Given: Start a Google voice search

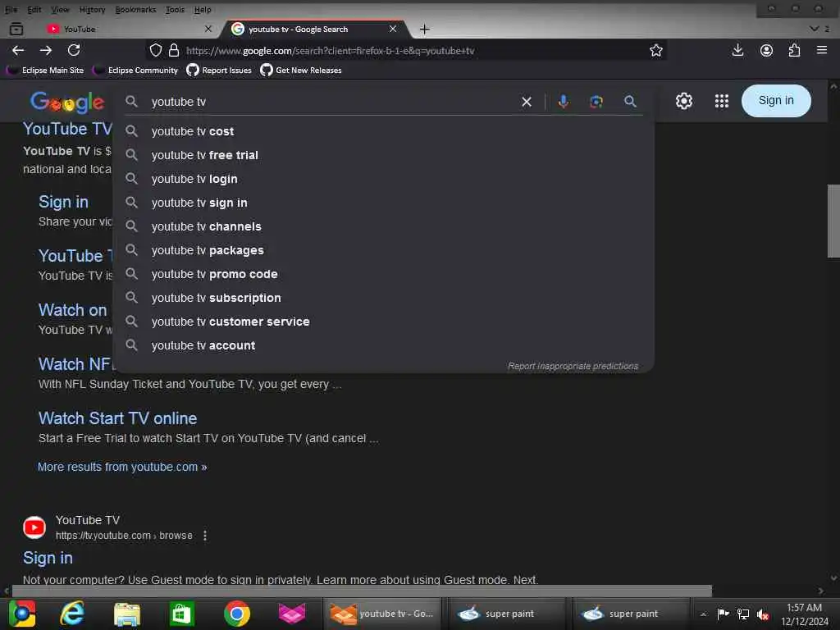Looking at the screenshot, I should pyautogui.click(x=563, y=101).
